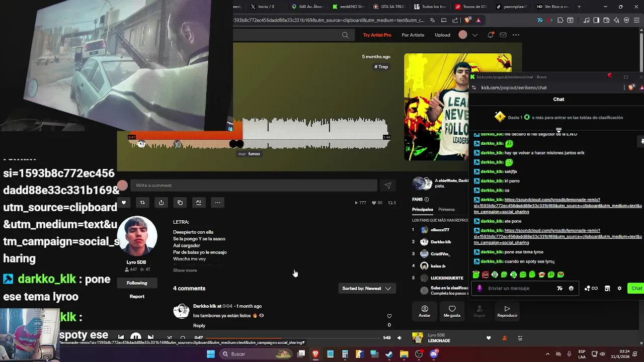Like the currently playing LEMONADE in player bar
Viewport: 644px width, 362px height.
(489, 338)
